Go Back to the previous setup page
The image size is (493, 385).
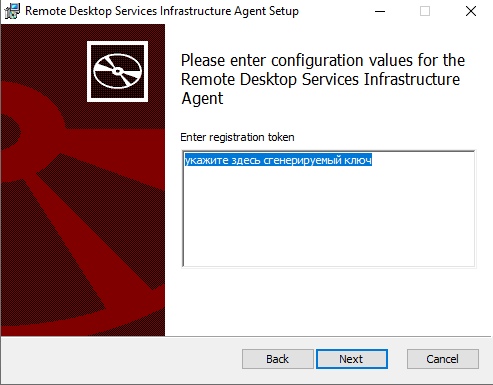278,359
